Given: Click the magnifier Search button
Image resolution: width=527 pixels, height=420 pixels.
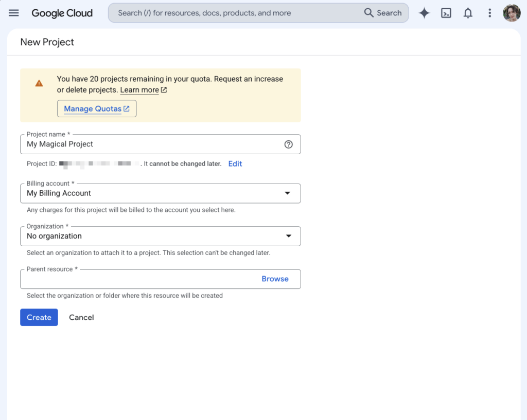Looking at the screenshot, I should coord(383,13).
